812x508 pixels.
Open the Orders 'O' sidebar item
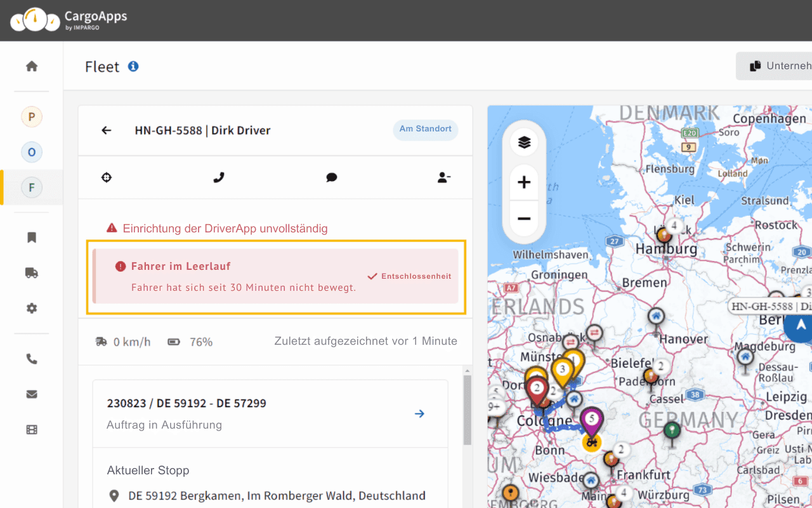(x=32, y=152)
